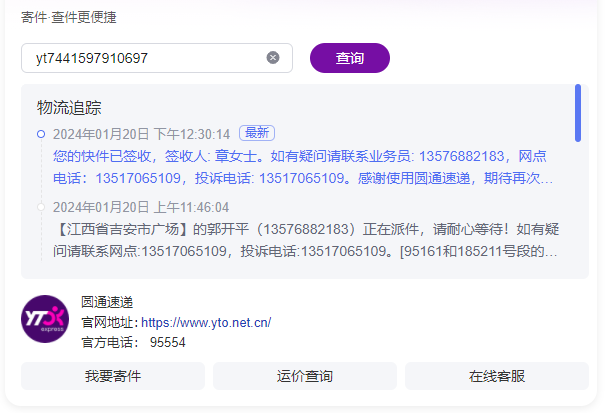Click the YTO express logo
Viewport: 606px width, 413px height.
click(45, 319)
